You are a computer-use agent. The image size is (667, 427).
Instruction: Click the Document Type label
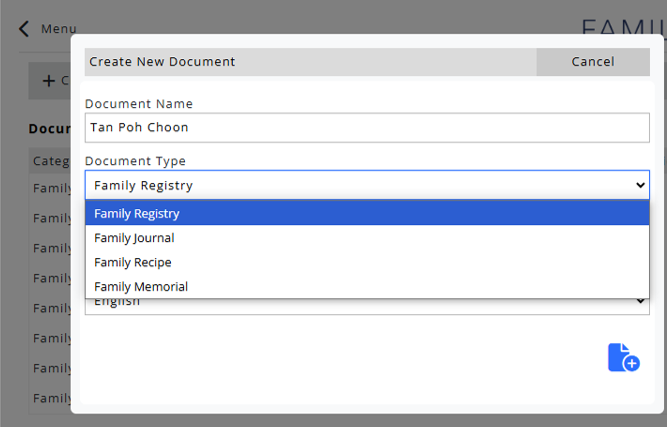(135, 161)
